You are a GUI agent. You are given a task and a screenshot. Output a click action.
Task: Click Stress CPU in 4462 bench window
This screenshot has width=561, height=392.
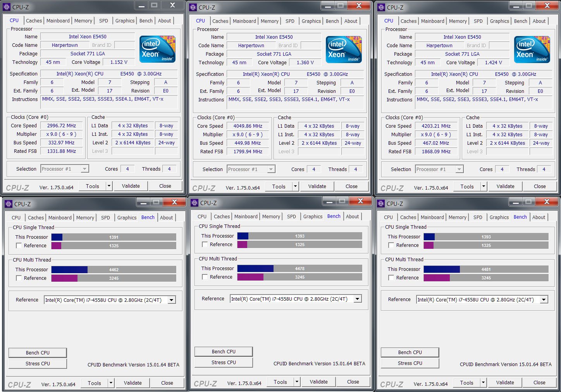pyautogui.click(x=38, y=364)
